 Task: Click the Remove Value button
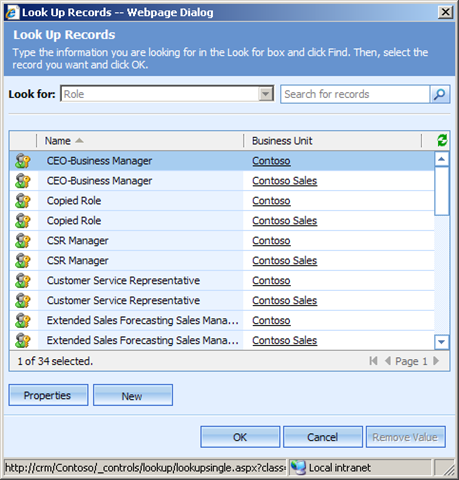click(405, 437)
